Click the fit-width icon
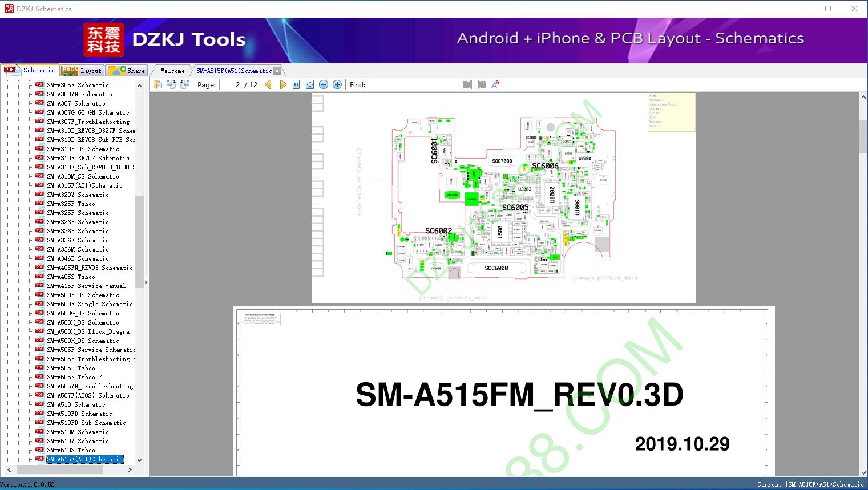 tap(296, 84)
